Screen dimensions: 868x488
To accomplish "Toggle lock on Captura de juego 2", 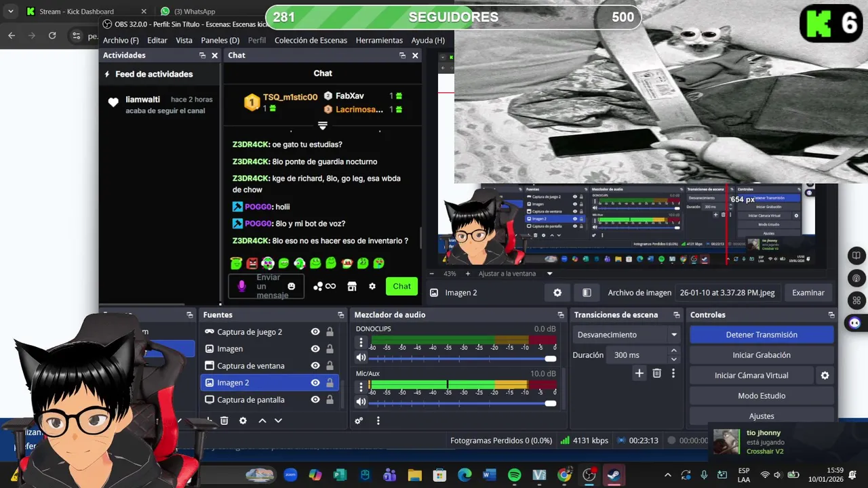I will click(x=330, y=332).
